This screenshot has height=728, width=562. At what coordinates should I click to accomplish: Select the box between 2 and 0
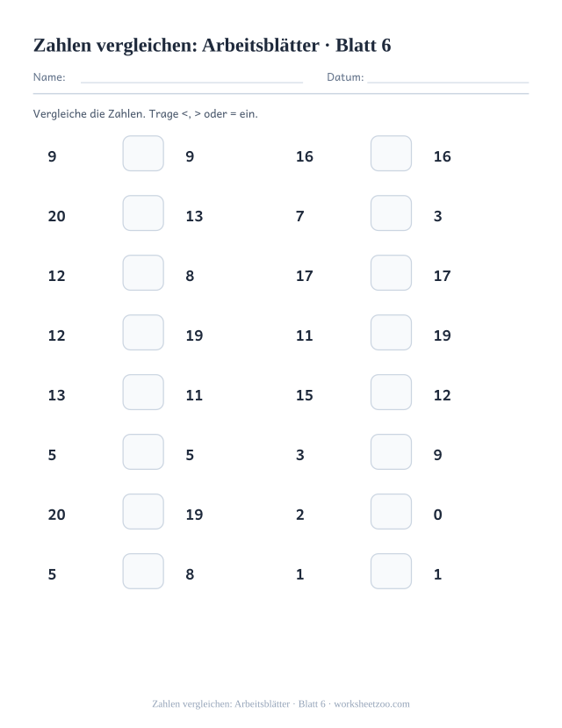pos(391,512)
